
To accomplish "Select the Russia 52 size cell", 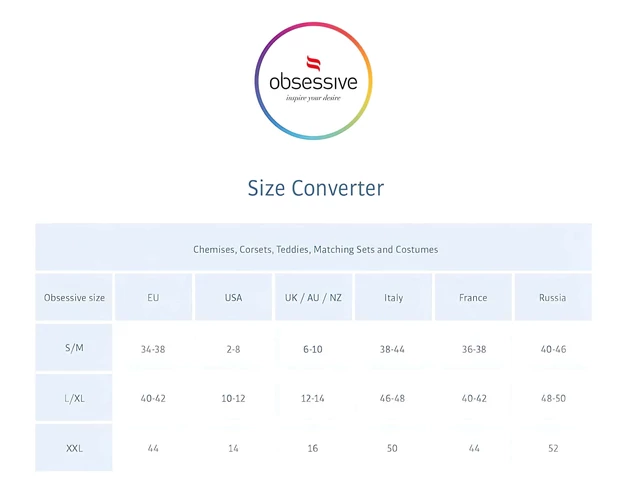I will (552, 448).
